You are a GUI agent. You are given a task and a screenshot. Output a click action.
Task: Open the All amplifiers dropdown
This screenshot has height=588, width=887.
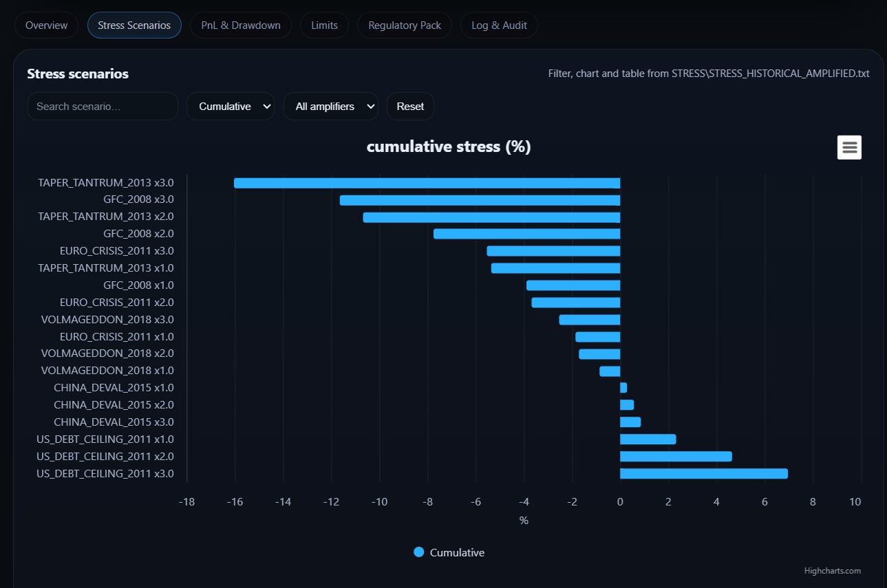(330, 107)
